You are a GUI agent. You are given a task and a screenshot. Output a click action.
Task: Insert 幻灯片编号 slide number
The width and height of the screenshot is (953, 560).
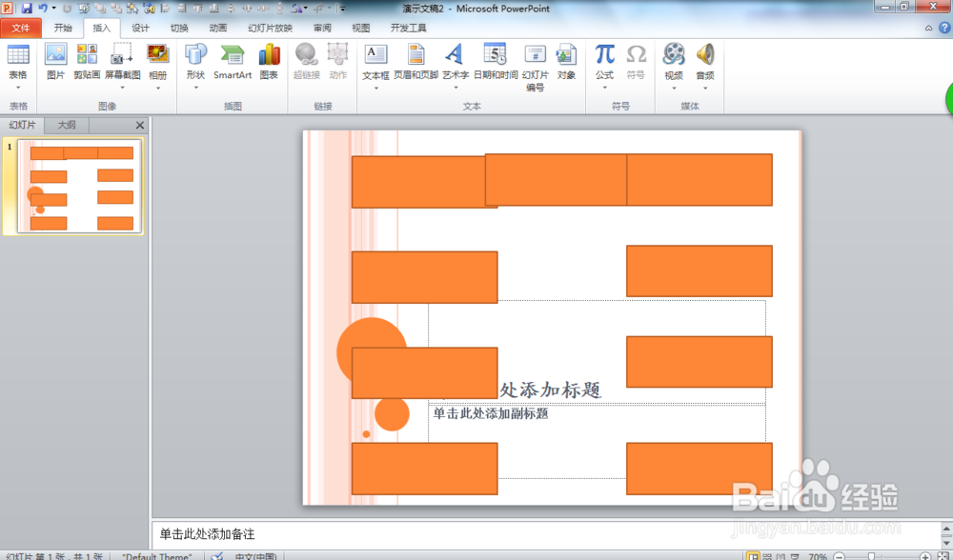tap(535, 67)
